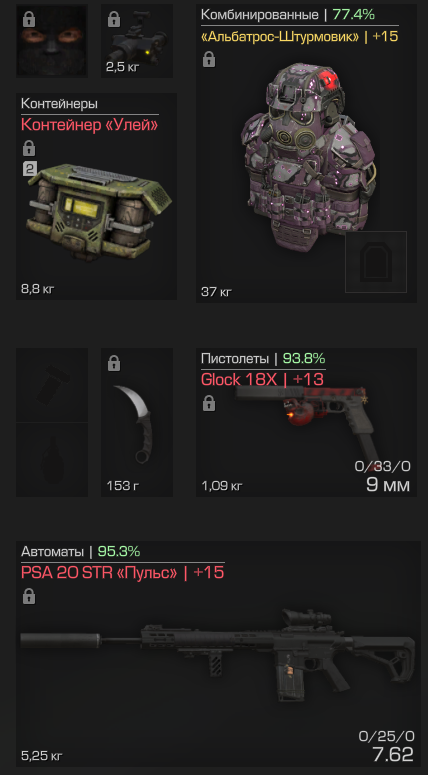Click lock icon on balaclava slot
This screenshot has height=775, width=428.
tap(29, 19)
